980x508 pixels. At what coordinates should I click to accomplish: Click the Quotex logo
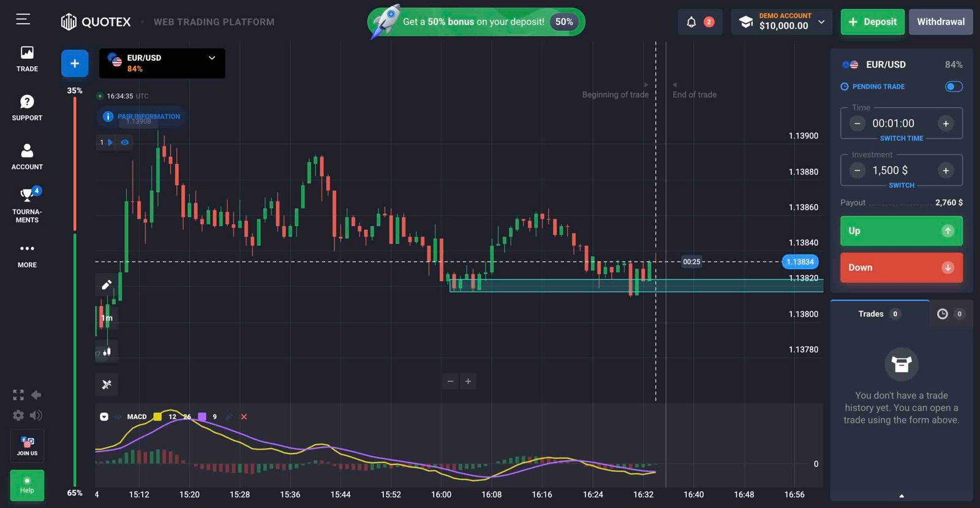(96, 22)
